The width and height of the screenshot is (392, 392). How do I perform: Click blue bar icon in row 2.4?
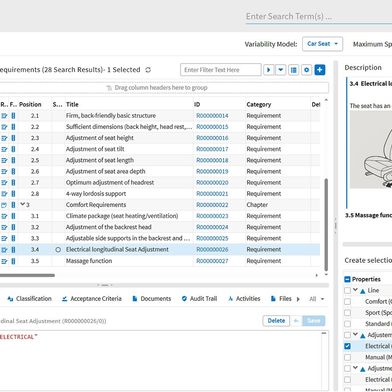click(x=13, y=149)
